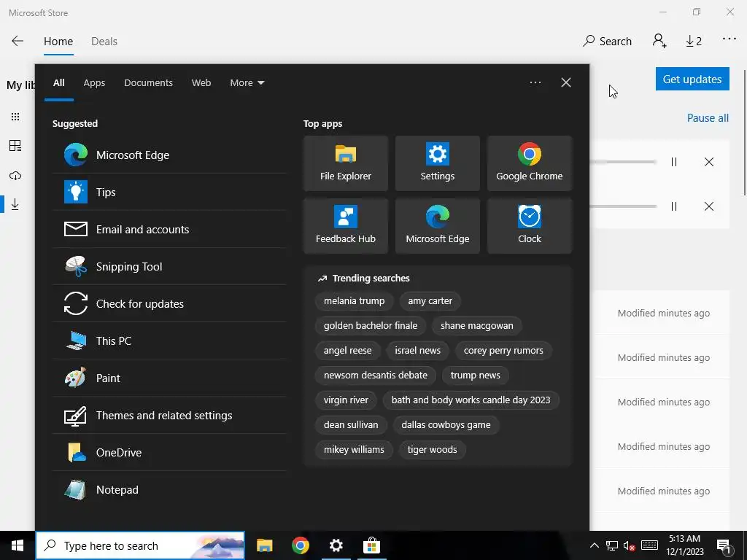Select the cloud ready-to-install sidebar icon
This screenshot has width=747, height=560.
click(x=15, y=176)
